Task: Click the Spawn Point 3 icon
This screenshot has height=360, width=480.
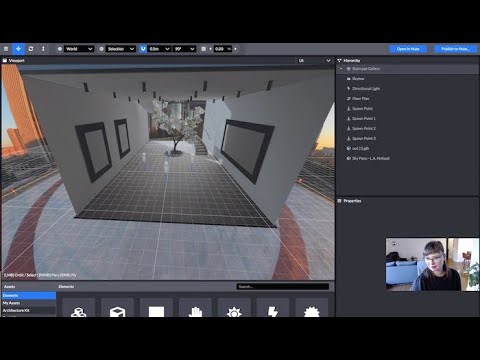Action: click(349, 139)
